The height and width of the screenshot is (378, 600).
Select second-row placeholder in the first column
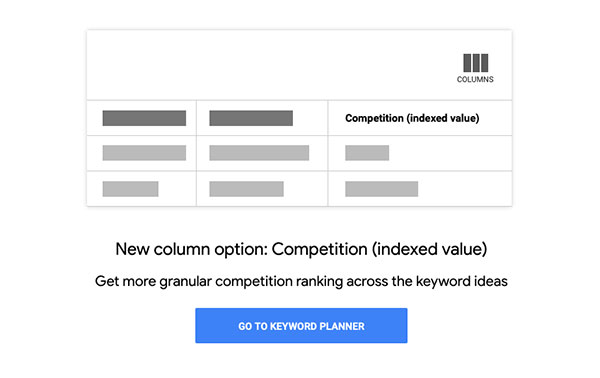tap(130, 189)
